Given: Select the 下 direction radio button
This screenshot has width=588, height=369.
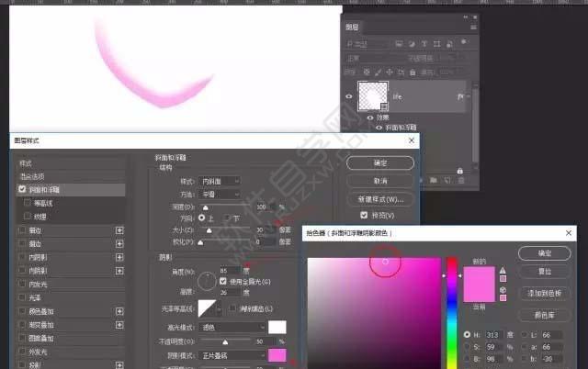Looking at the screenshot, I should coord(227,218).
